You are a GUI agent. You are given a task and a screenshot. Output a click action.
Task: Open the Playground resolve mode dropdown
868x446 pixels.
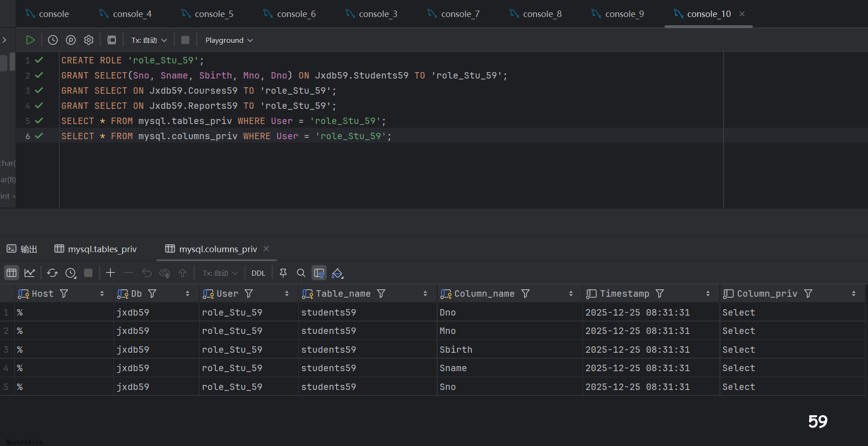pyautogui.click(x=229, y=40)
